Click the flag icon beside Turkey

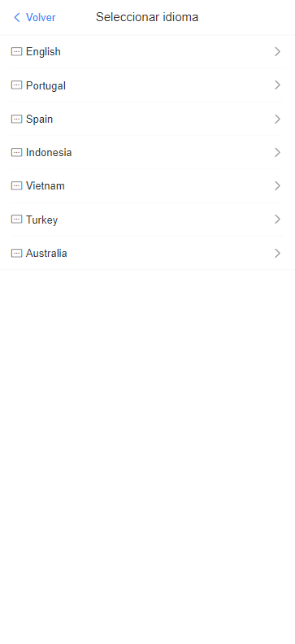(x=16, y=220)
